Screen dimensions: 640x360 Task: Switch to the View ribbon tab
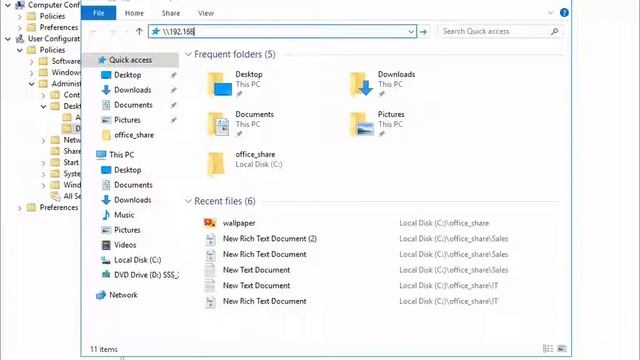[206, 13]
